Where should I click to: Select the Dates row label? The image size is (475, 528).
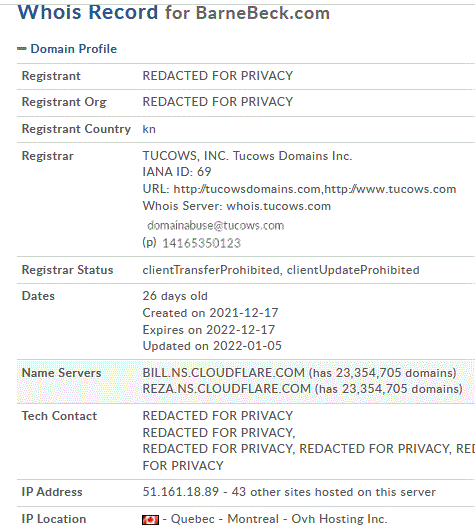(x=38, y=296)
